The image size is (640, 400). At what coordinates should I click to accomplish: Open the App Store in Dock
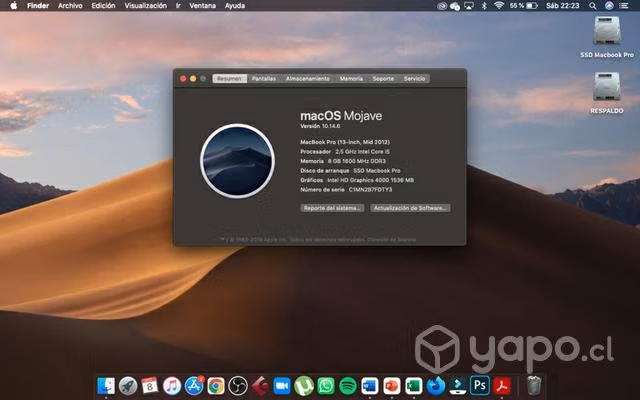tap(194, 385)
